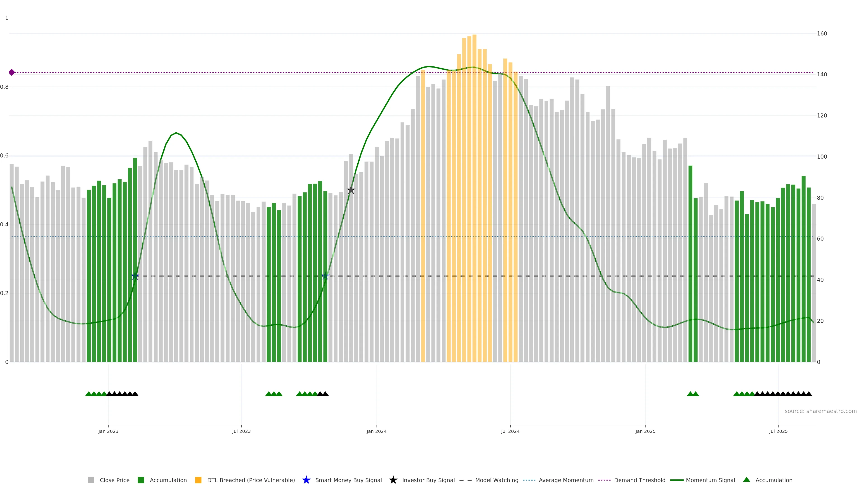Click blue buy star near November 2023

pyautogui.click(x=325, y=276)
